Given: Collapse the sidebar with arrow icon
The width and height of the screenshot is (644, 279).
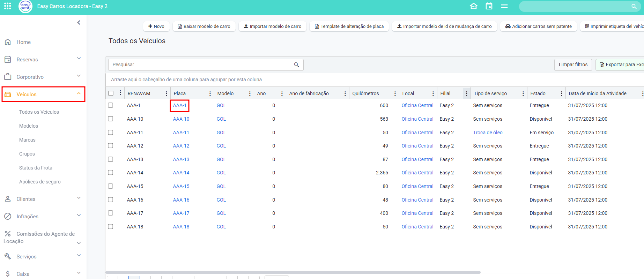Looking at the screenshot, I should pyautogui.click(x=79, y=23).
